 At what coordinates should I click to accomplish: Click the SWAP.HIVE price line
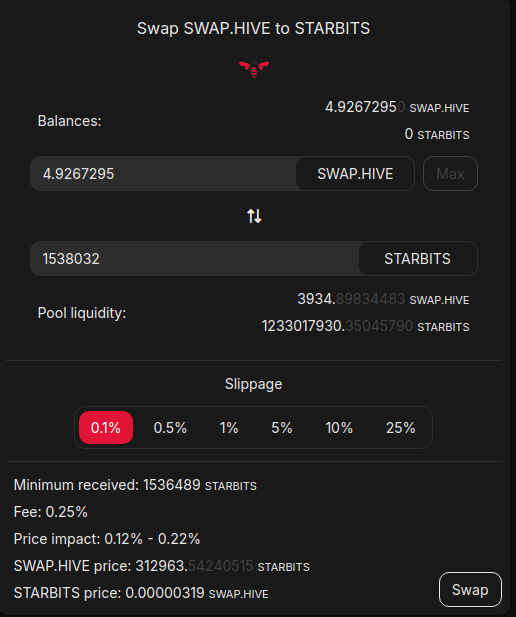pos(162,566)
